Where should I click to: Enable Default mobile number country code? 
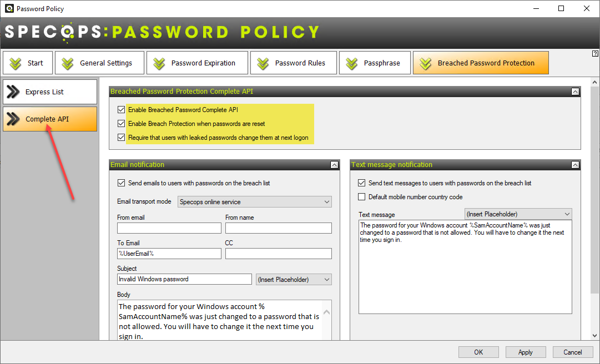pos(361,197)
